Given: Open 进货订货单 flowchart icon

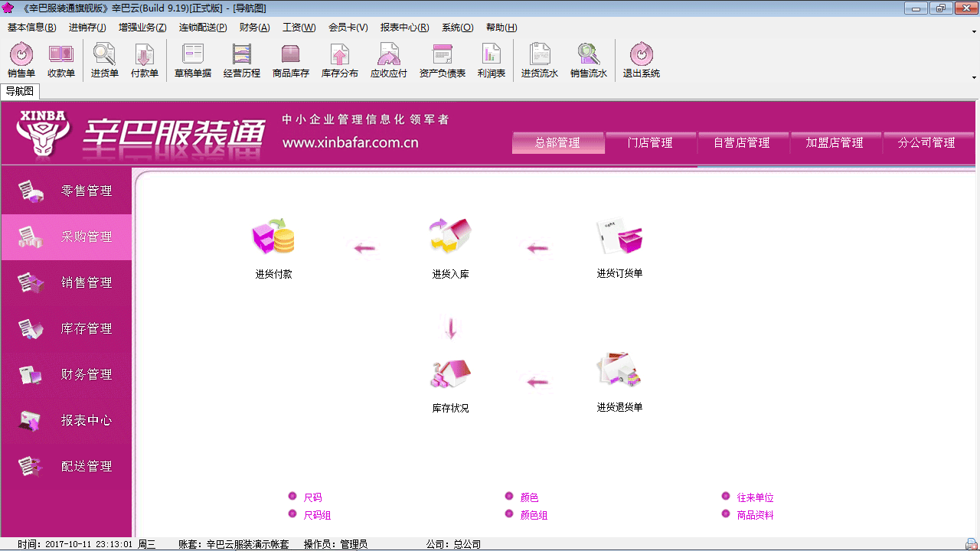Looking at the screenshot, I should (619, 248).
